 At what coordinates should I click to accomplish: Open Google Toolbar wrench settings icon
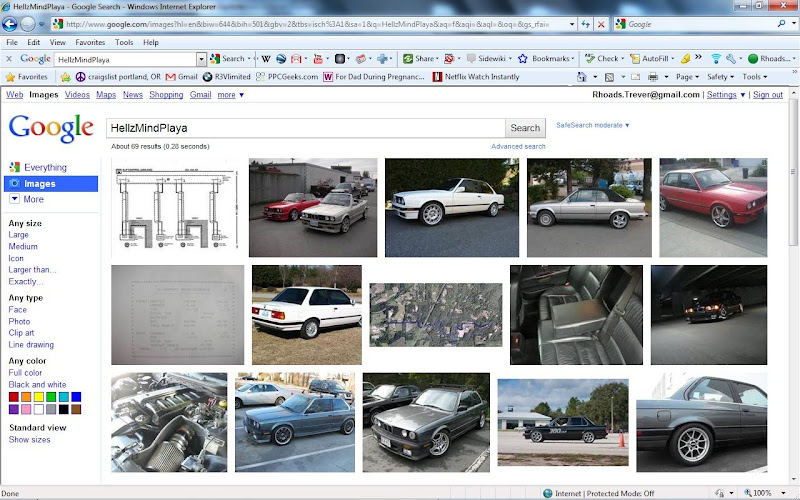[732, 59]
